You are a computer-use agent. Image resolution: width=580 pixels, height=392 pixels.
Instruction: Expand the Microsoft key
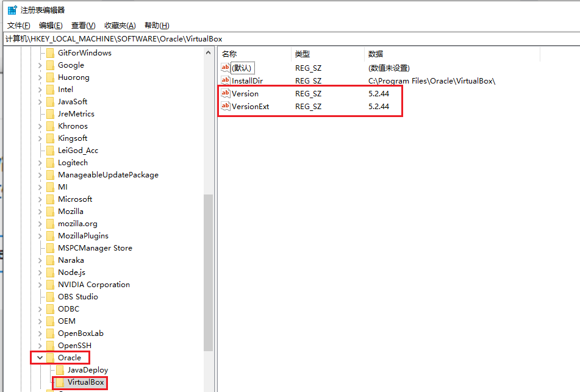pos(40,200)
